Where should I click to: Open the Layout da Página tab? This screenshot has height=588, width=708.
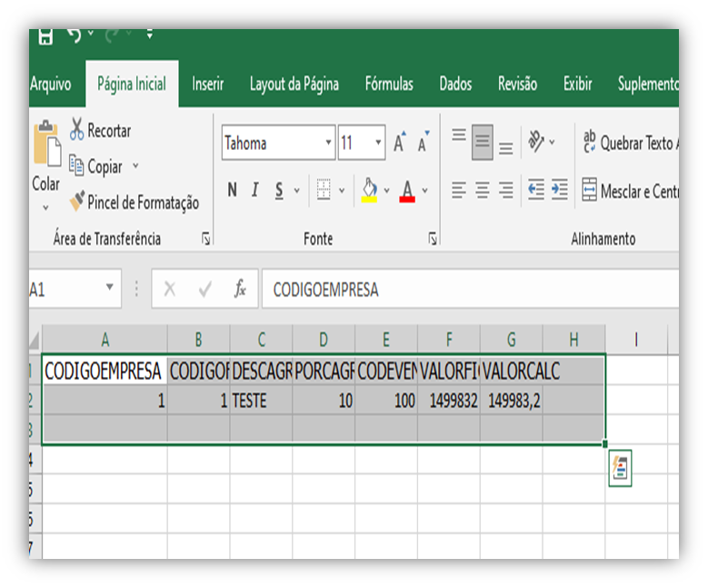point(294,84)
